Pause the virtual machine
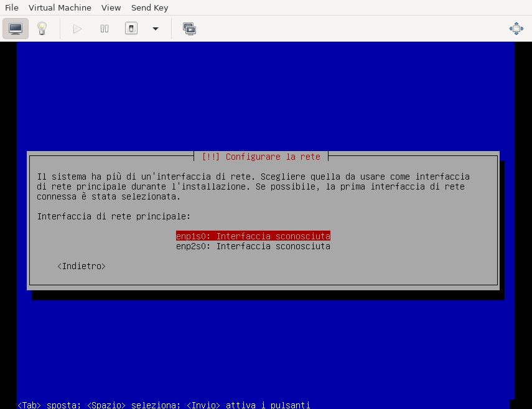Image resolution: width=532 pixels, height=409 pixels. 105,29
